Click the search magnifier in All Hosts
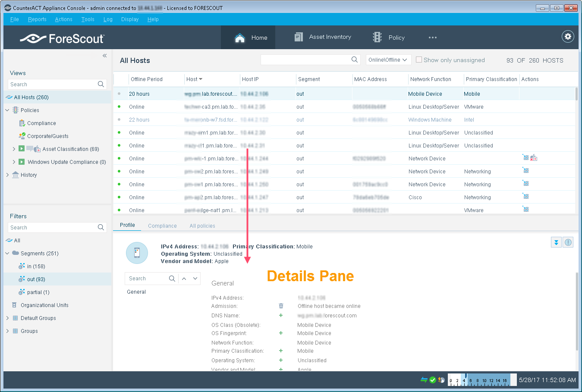The width and height of the screenshot is (582, 392). tap(355, 60)
